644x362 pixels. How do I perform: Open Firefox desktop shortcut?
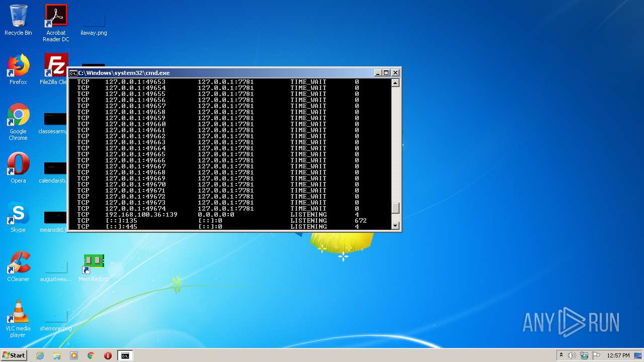(18, 70)
